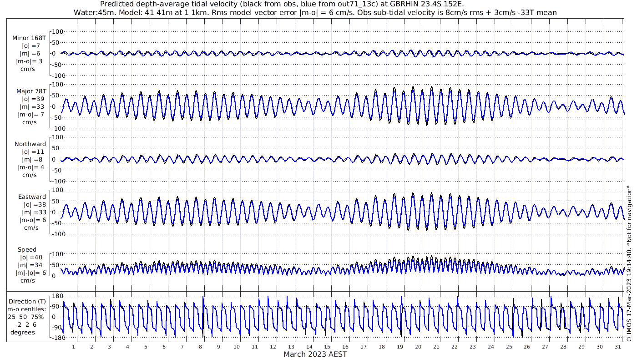The image size is (637, 364).
Task: Click the 'March 2023 AEST' axis label
Action: click(x=315, y=354)
